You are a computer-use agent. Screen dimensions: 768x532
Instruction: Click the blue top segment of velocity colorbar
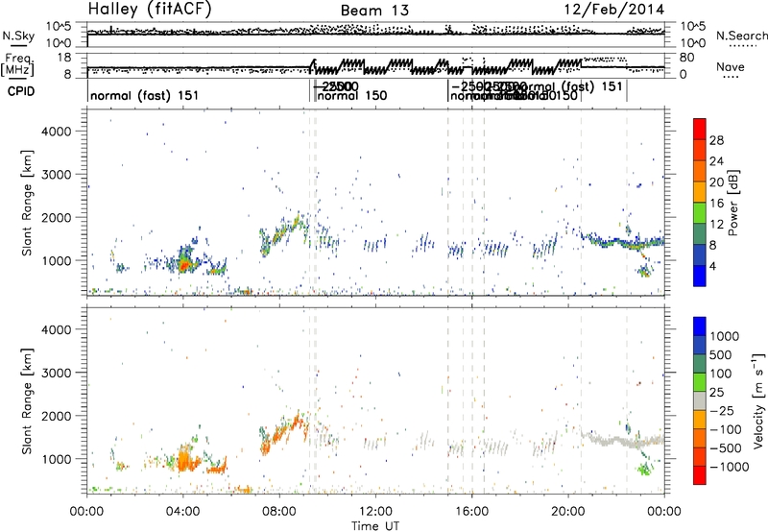click(700, 326)
